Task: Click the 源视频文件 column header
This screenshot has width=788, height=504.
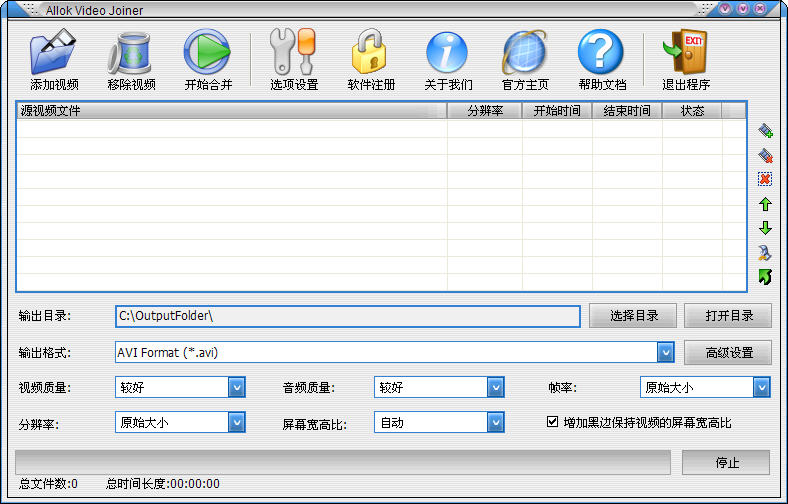Action: (232, 111)
